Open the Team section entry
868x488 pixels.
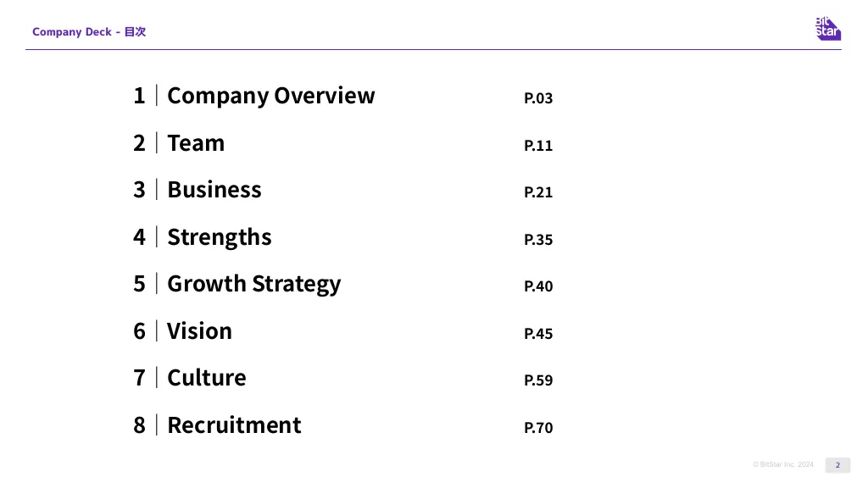196,142
